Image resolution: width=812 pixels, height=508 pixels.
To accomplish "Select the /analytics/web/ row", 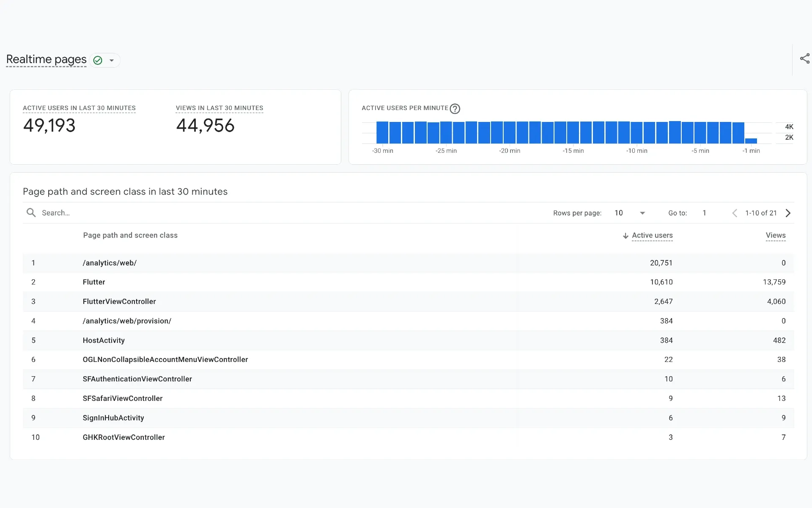I will point(408,263).
